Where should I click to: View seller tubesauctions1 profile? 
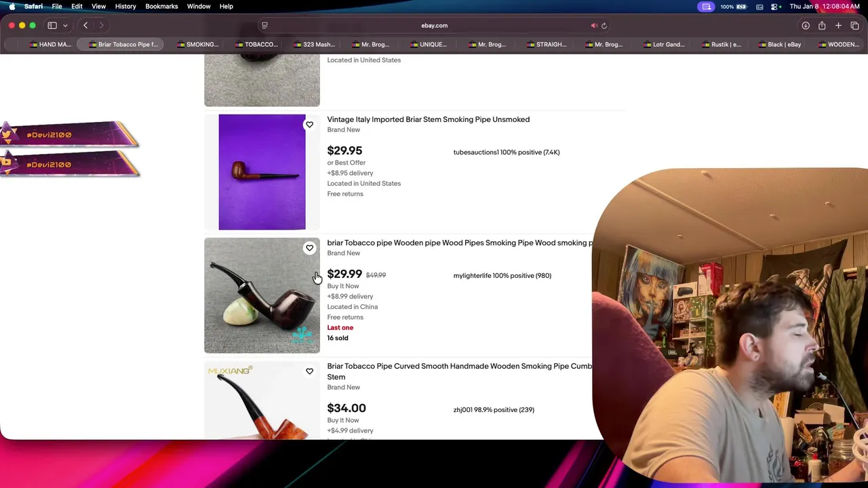click(507, 152)
